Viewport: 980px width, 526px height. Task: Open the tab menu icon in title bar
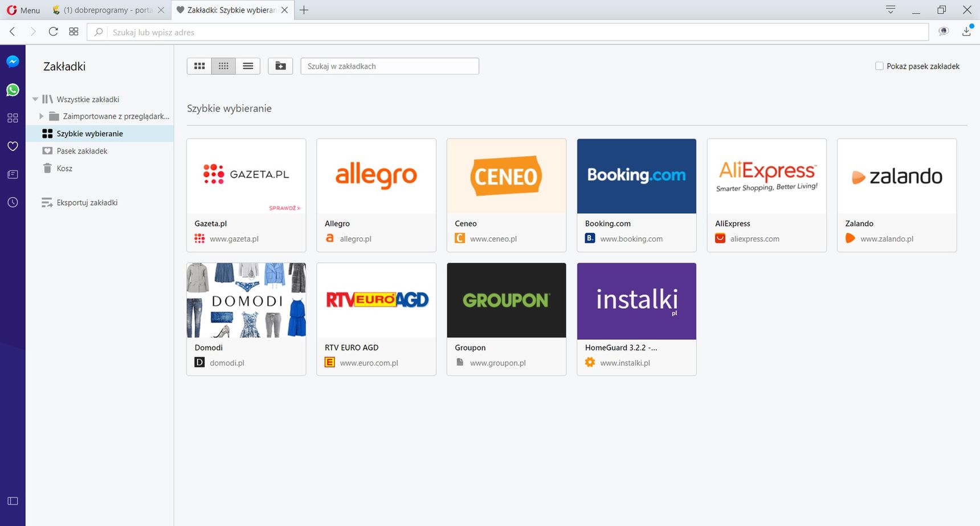pos(891,10)
